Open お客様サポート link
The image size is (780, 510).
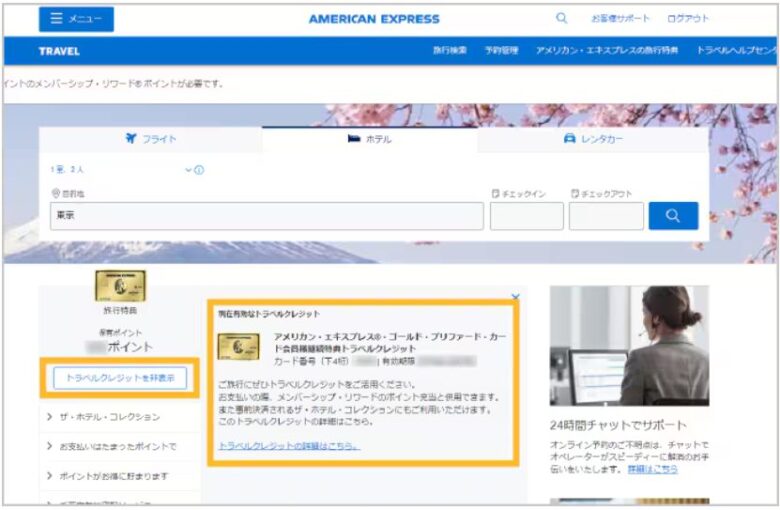coord(620,18)
